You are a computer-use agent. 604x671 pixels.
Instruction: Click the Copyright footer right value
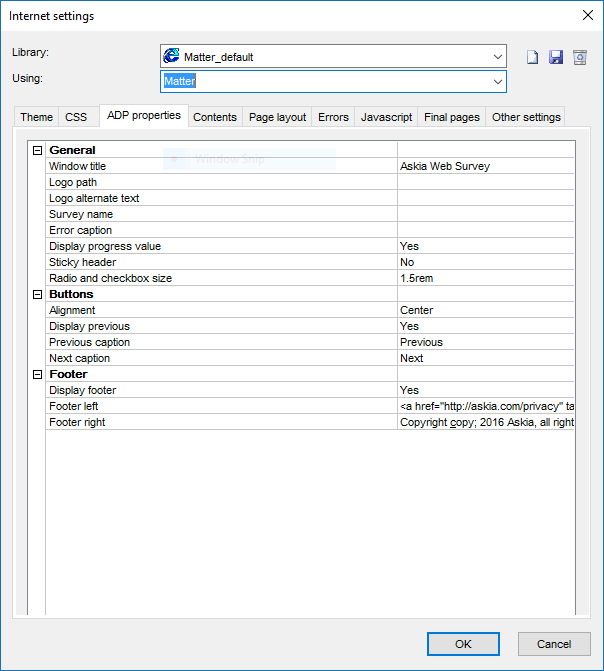486,422
